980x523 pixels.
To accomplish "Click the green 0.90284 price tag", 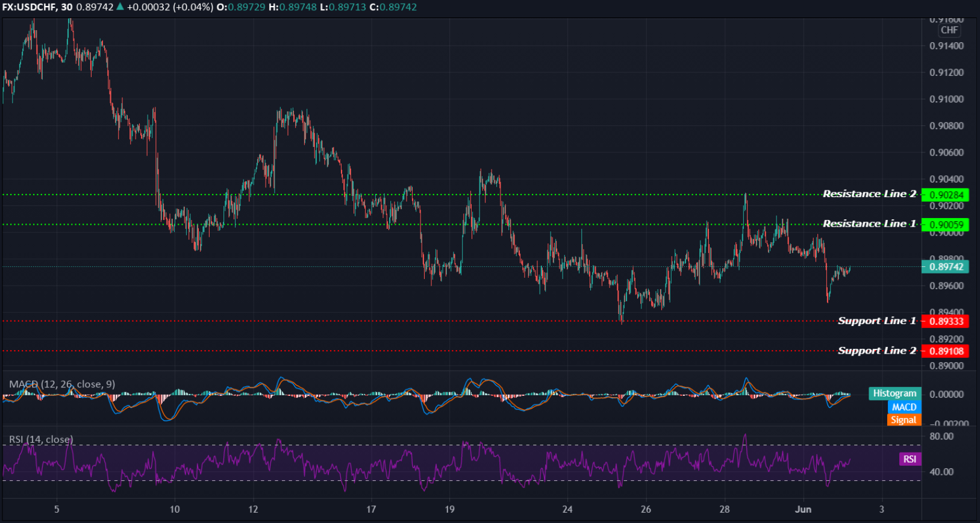I will point(945,195).
